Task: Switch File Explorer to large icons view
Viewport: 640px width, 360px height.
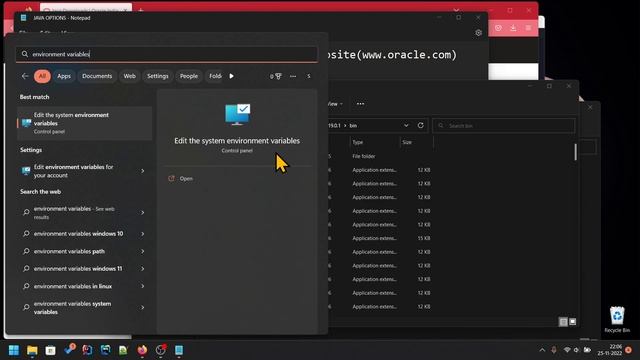Action: (573, 322)
